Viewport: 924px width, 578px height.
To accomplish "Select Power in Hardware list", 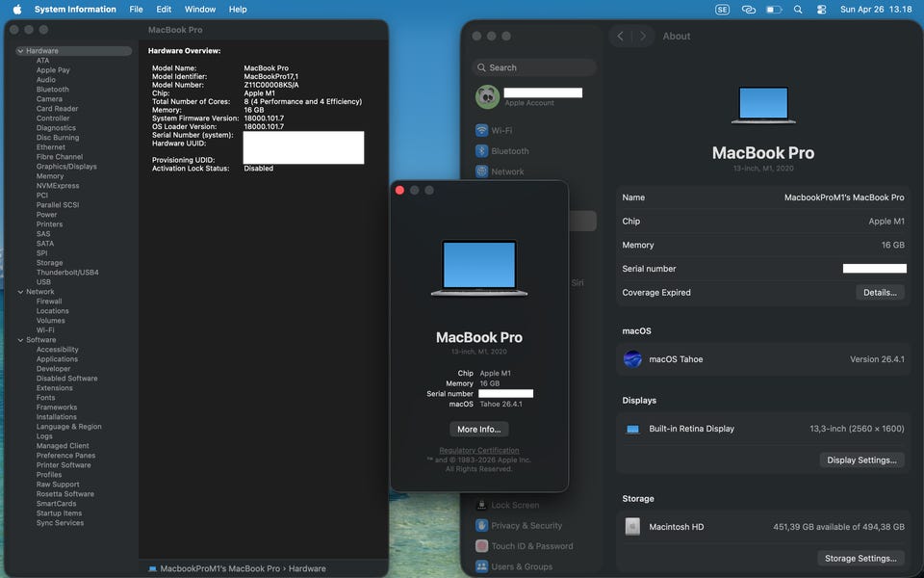I will coord(46,215).
